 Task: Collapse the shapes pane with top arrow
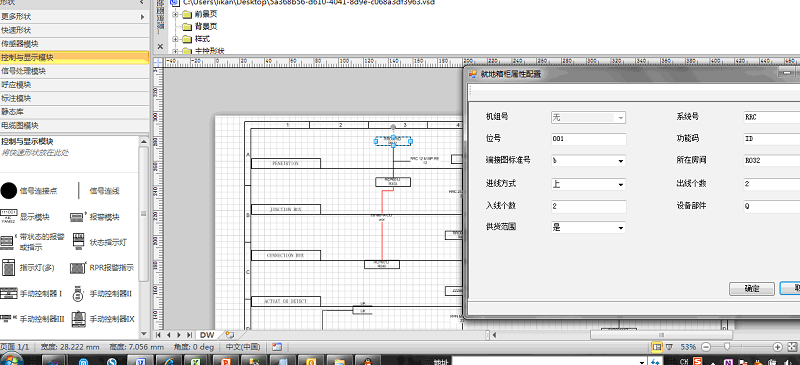pos(142,3)
